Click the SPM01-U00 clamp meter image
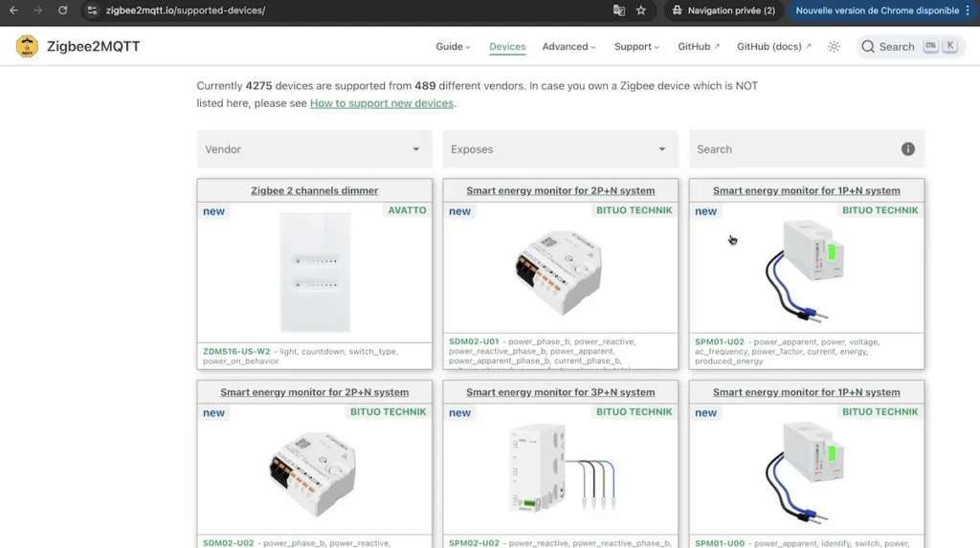Image resolution: width=980 pixels, height=548 pixels. 805,472
